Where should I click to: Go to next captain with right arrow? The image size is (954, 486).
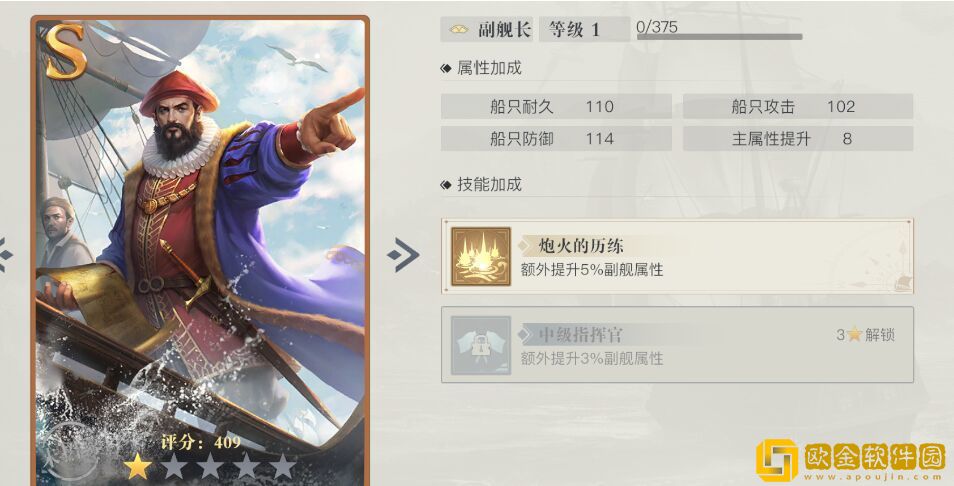403,255
